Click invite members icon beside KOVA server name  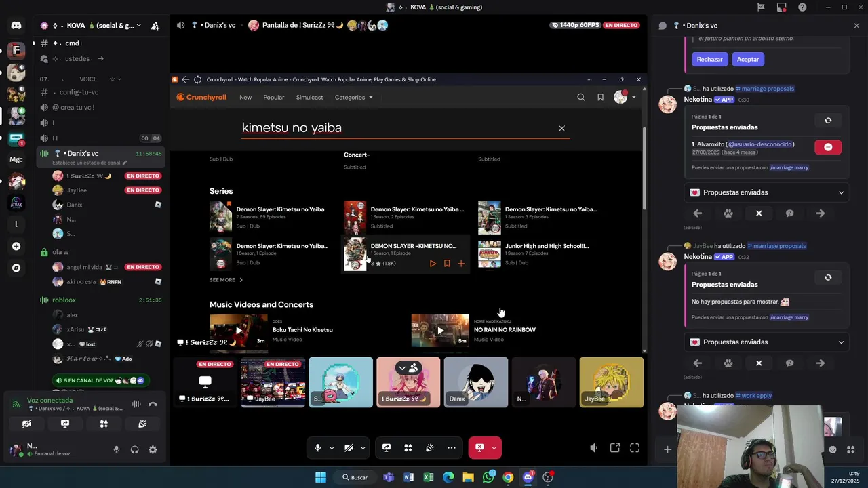[155, 26]
